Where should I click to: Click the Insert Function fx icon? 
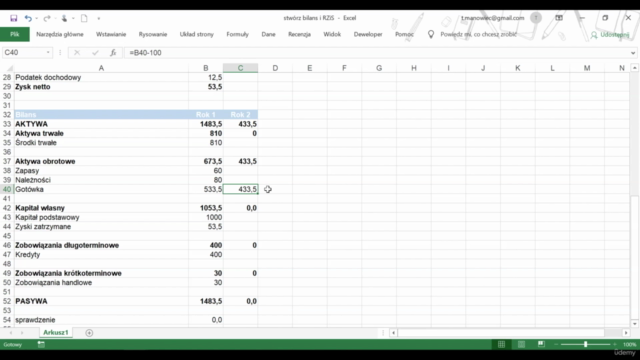click(x=113, y=53)
